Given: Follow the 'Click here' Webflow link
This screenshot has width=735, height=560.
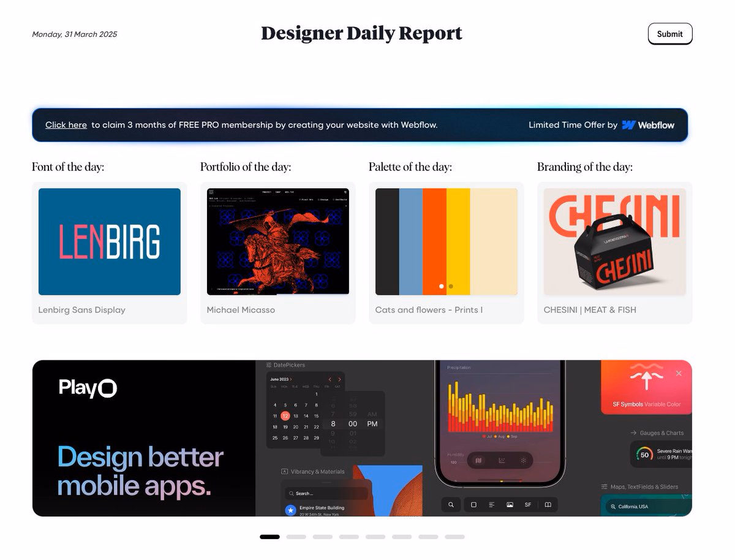Looking at the screenshot, I should (x=66, y=125).
